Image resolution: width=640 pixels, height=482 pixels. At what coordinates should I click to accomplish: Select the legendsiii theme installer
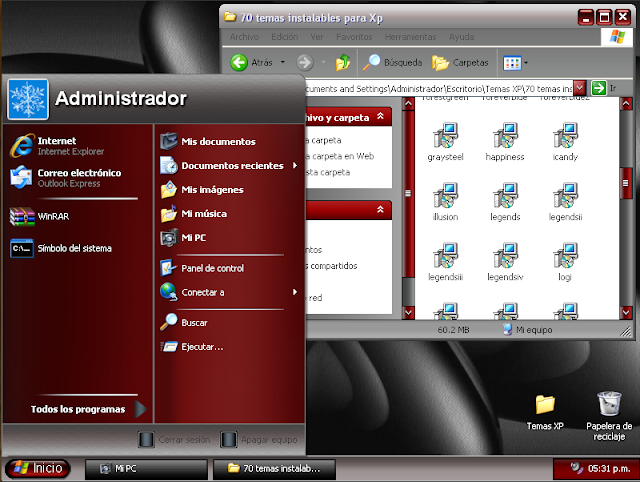(x=445, y=262)
